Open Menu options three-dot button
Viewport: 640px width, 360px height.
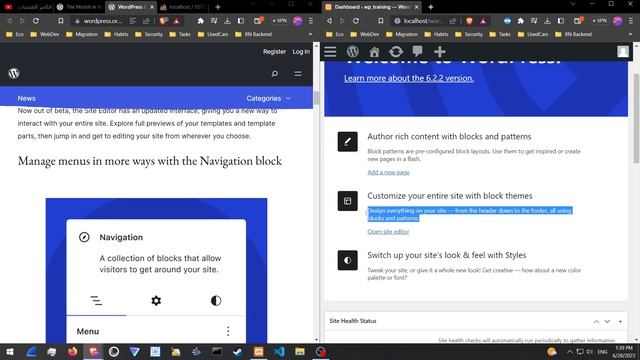point(228,331)
